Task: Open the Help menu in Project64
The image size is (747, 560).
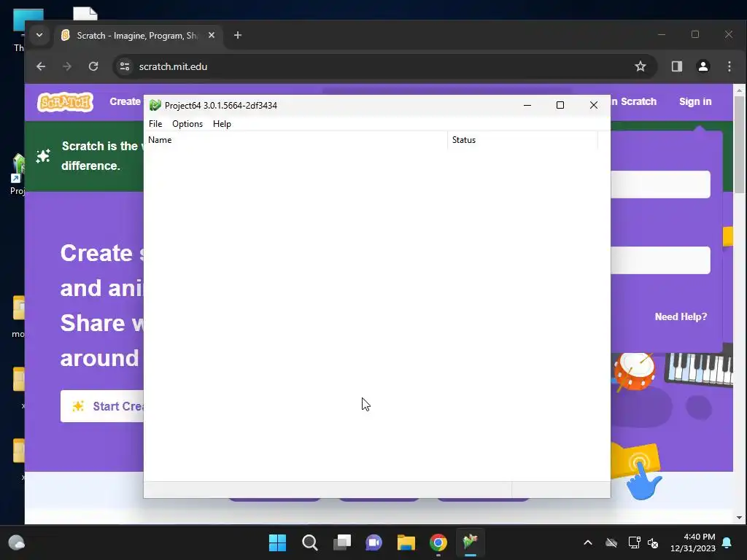Action: click(222, 124)
